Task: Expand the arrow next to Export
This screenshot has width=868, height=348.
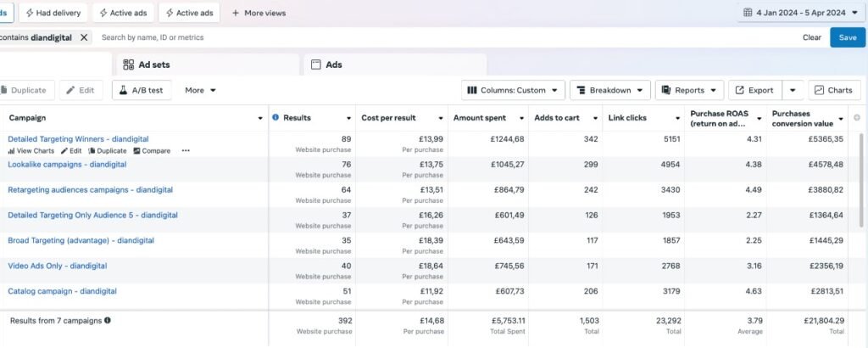Action: (793, 90)
